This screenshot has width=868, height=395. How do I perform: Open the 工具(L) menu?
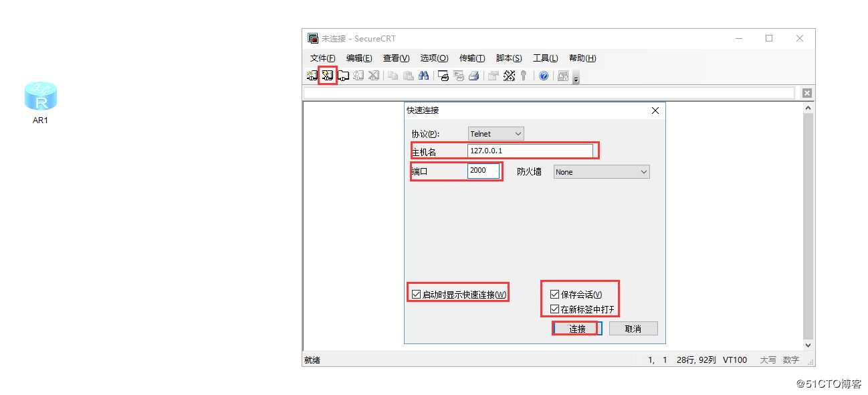pos(546,58)
